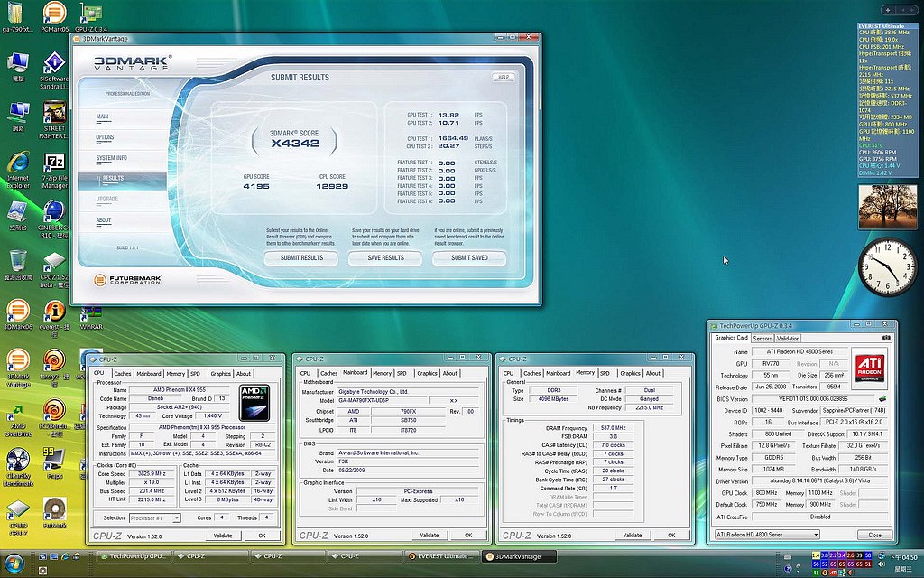Click the Core Speed value 3825.9 MHz
The height and width of the screenshot is (578, 924).
152,474
